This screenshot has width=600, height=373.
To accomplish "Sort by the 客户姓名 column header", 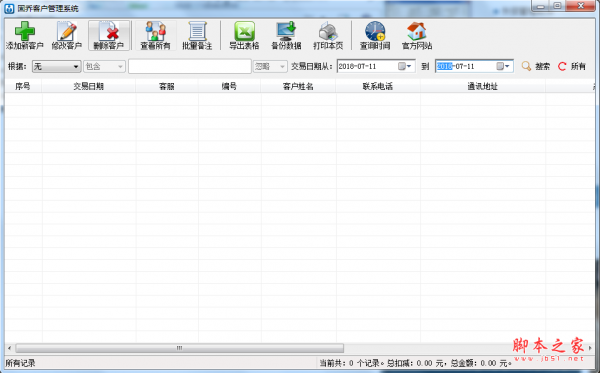I will pos(298,86).
